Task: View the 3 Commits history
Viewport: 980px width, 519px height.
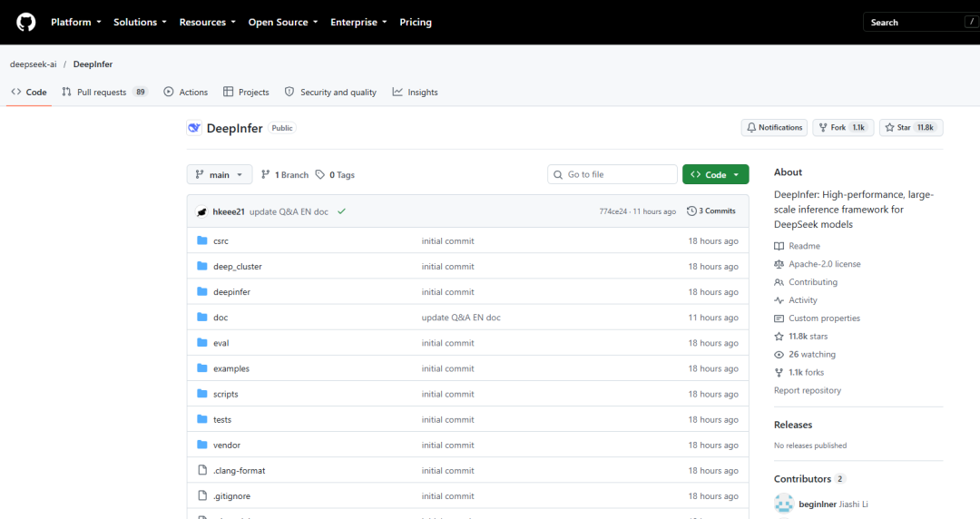Action: 711,211
